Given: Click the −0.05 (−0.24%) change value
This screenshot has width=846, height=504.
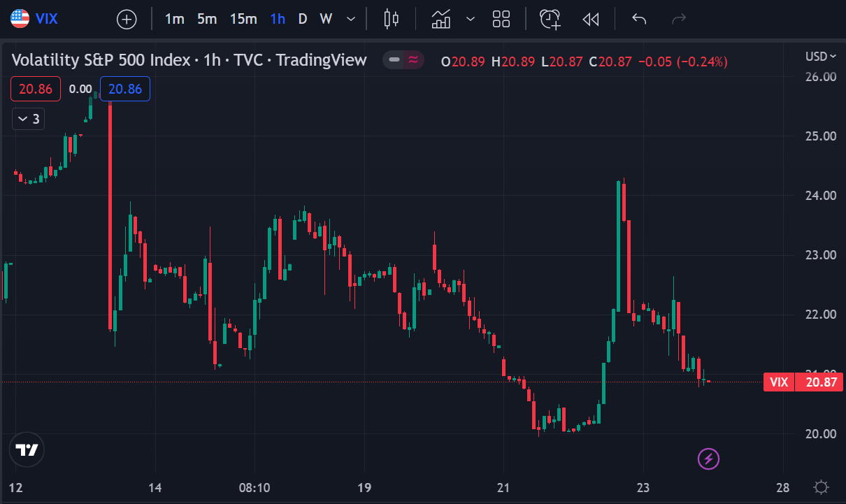Looking at the screenshot, I should pos(682,62).
